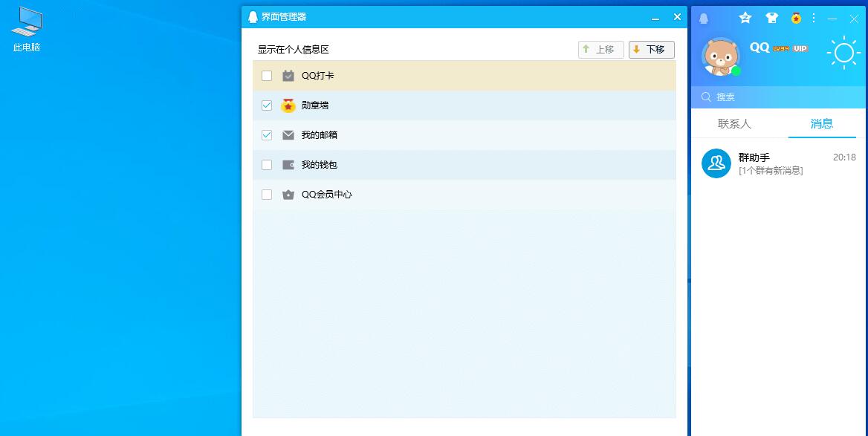Viewport: 868px width, 436px height.
Task: Open the QQ main menu penguin icon
Action: pos(705,18)
